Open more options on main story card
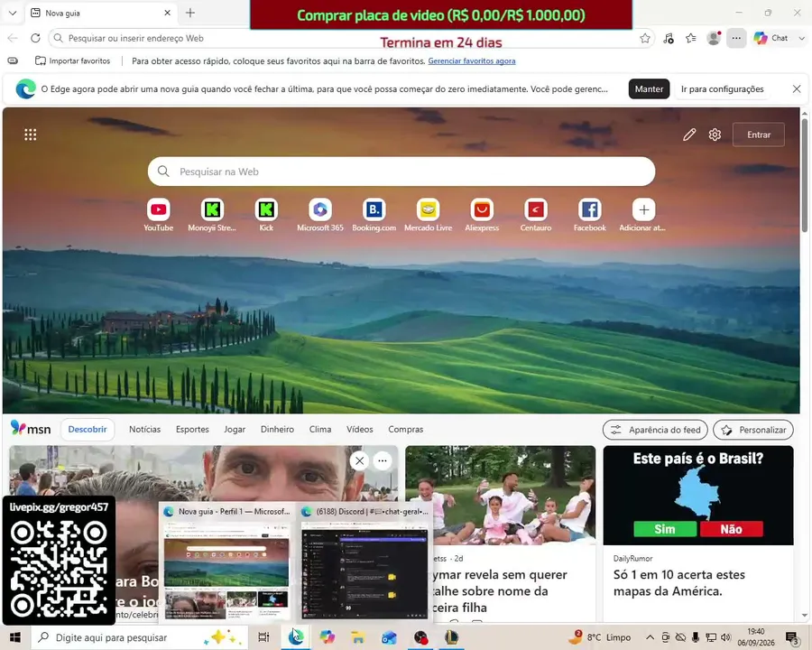The height and width of the screenshot is (650, 812). click(x=383, y=460)
